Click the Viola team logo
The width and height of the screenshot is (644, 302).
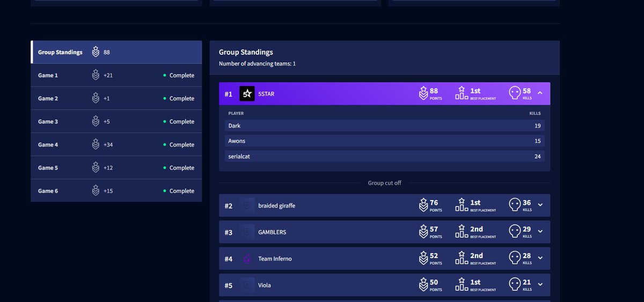click(x=247, y=285)
